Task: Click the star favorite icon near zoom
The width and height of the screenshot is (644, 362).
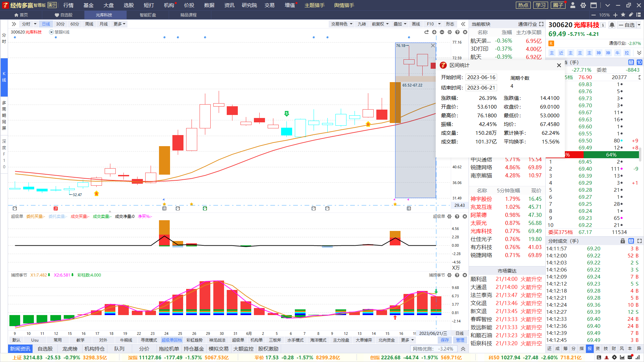Action: (623, 15)
